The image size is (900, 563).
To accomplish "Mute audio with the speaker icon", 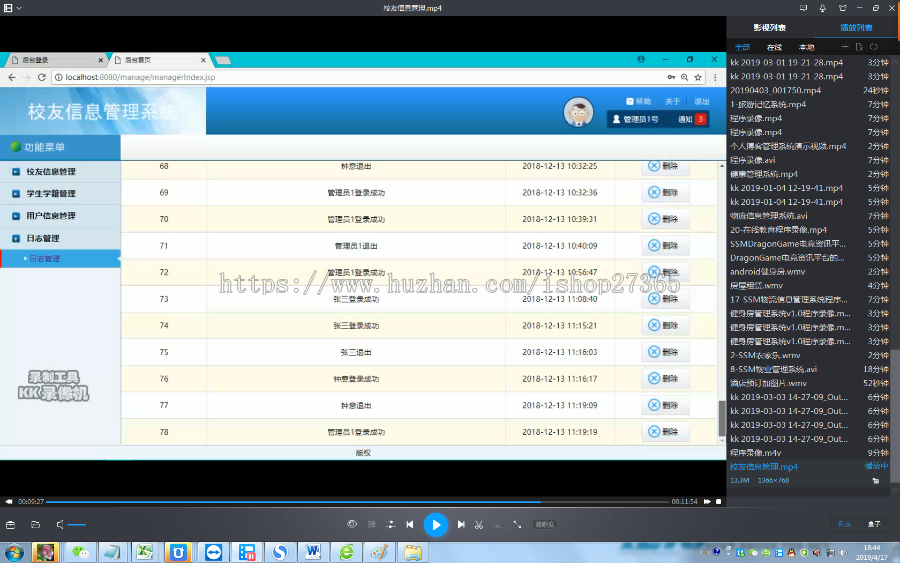I will 60,525.
